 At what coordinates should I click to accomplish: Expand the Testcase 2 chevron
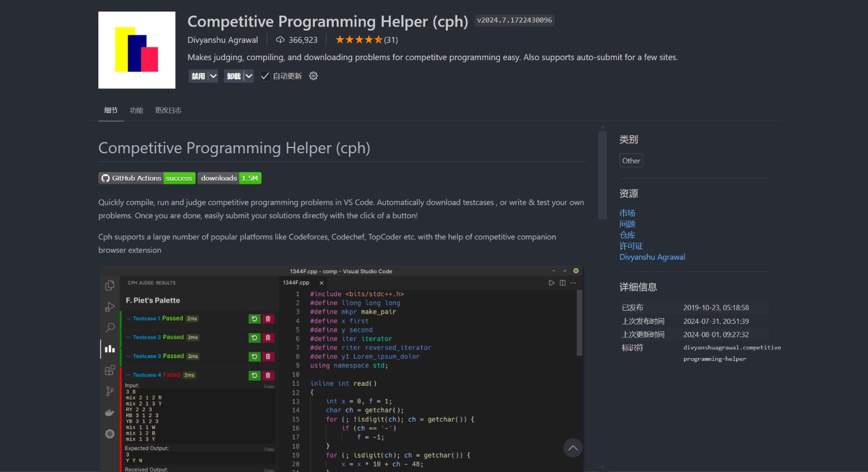pyautogui.click(x=128, y=337)
